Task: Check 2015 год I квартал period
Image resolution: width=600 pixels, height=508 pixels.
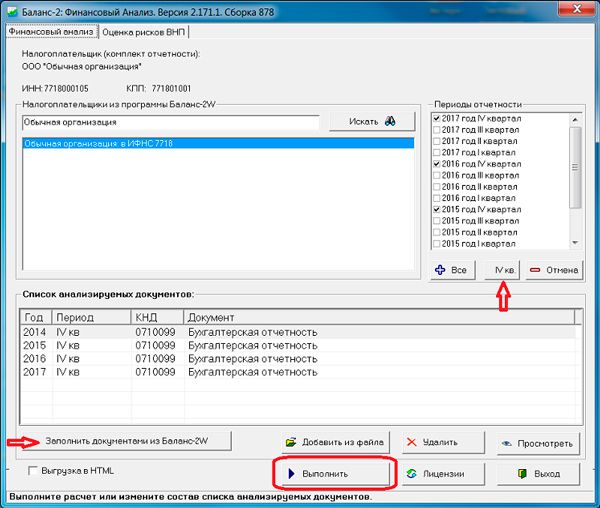Action: pyautogui.click(x=437, y=244)
